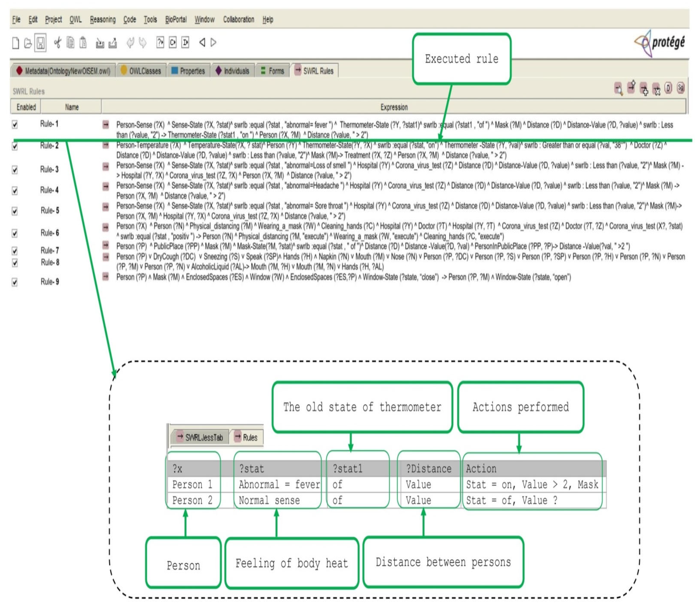Click the Save project floppy icon
This screenshot has width=700, height=605.
pyautogui.click(x=40, y=43)
